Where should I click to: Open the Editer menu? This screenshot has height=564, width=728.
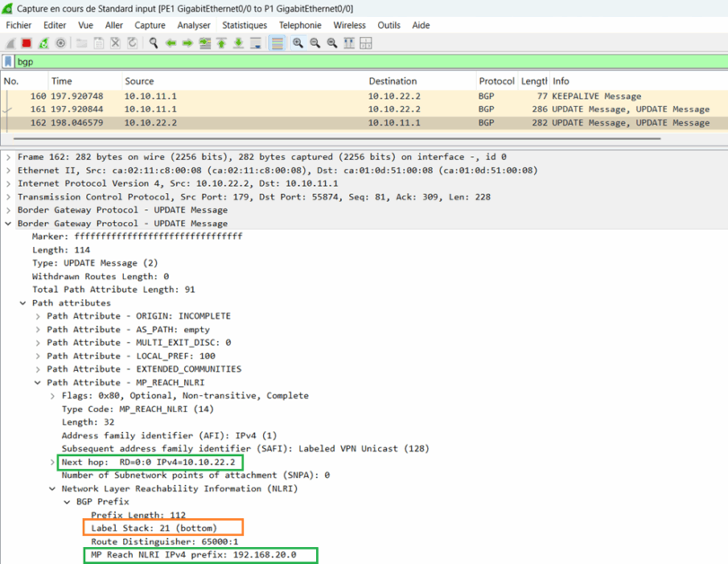55,25
